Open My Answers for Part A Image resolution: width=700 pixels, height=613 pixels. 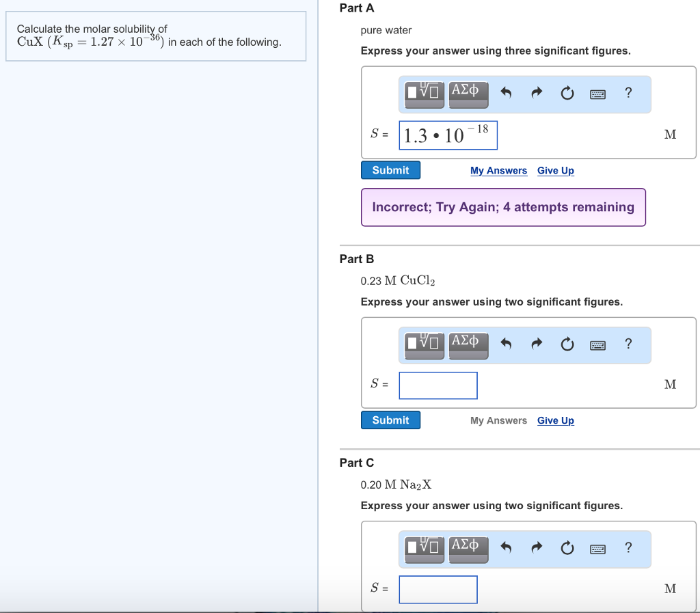coord(498,170)
